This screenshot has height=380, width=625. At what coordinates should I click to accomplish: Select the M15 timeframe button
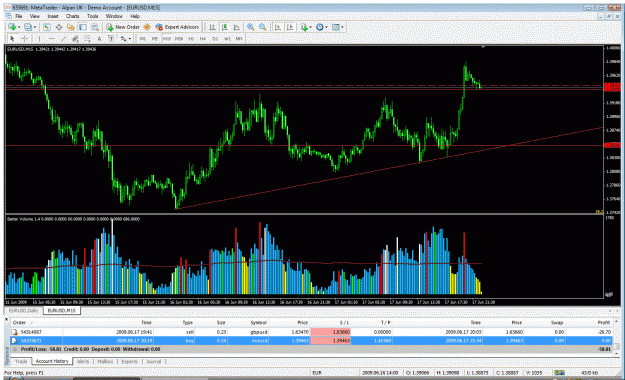click(167, 39)
